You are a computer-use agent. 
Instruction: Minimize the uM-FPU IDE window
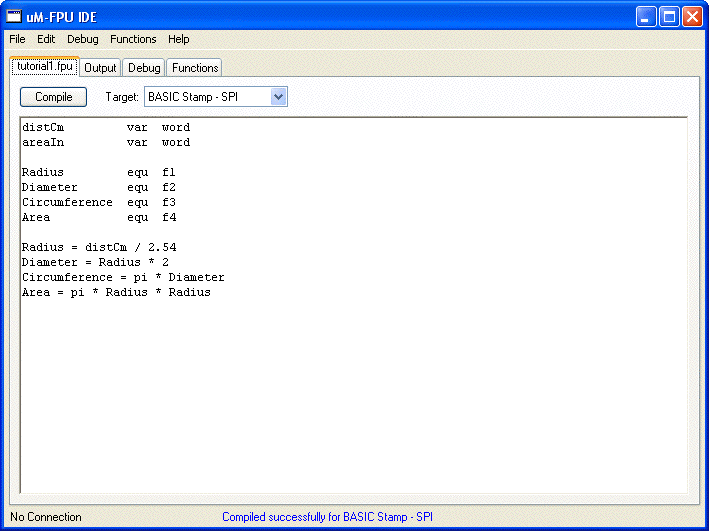(646, 17)
